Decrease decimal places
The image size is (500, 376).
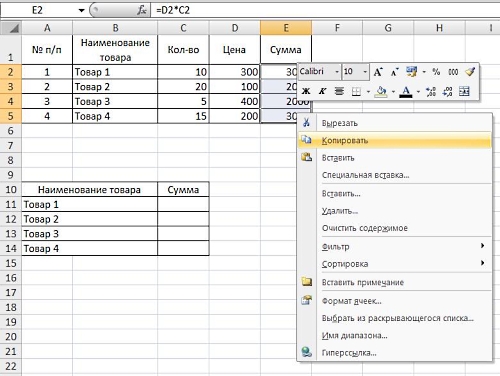pyautogui.click(x=447, y=91)
